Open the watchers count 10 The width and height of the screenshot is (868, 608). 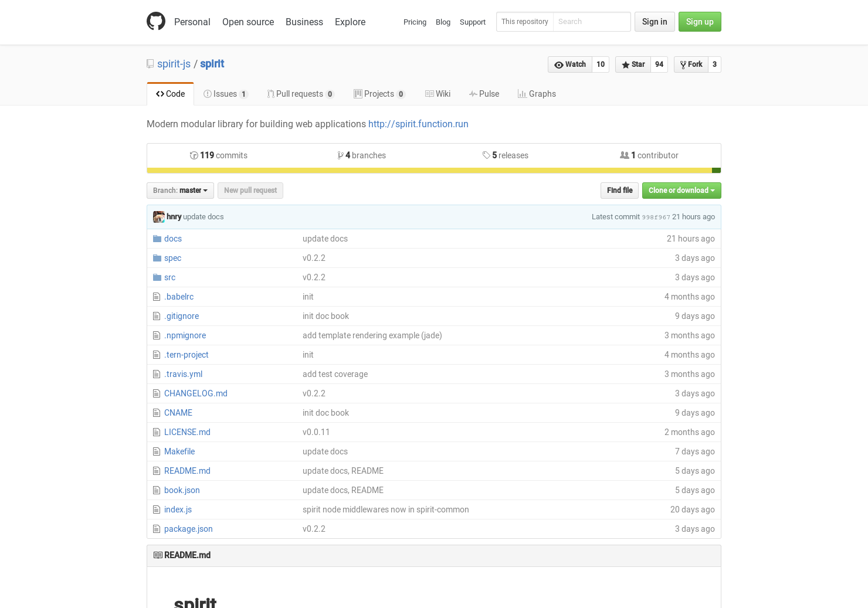[x=601, y=64]
